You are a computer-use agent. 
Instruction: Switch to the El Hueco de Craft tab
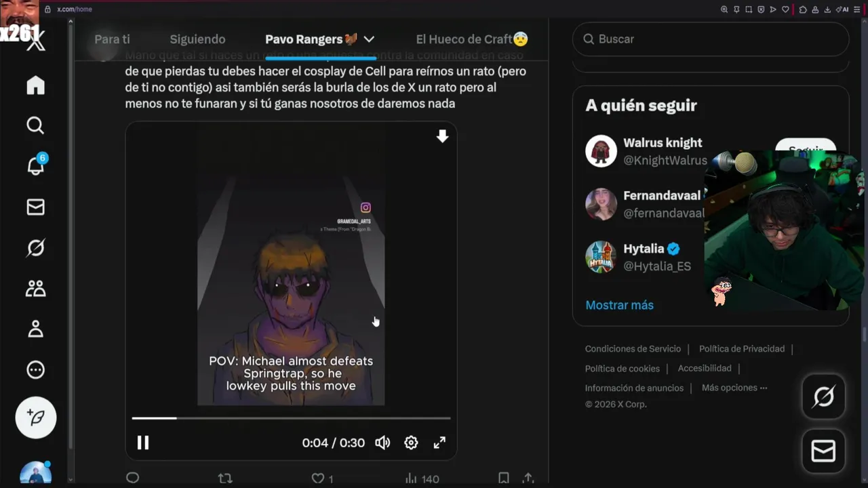click(x=472, y=39)
